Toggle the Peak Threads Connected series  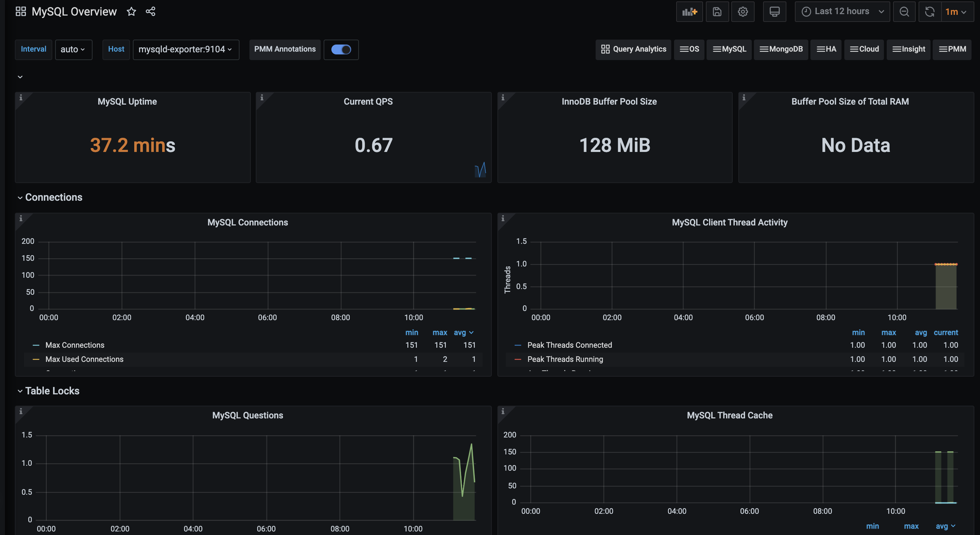point(569,345)
